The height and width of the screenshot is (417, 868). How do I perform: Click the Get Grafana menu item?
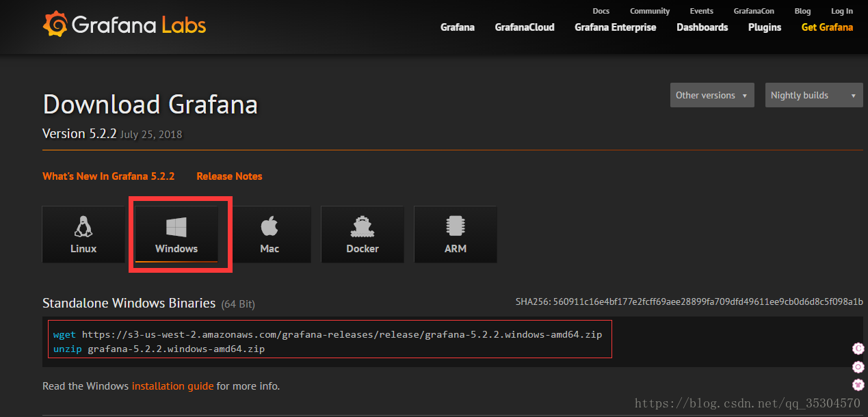[828, 27]
